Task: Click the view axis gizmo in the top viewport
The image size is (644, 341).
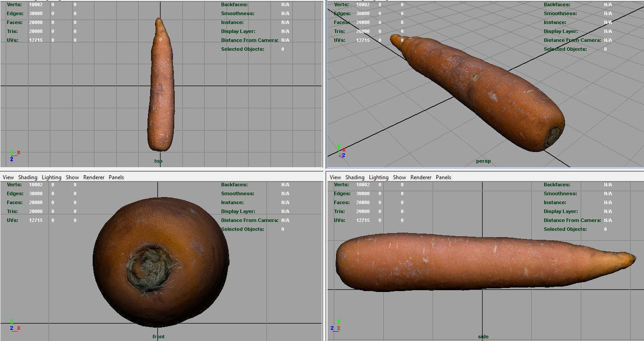Action: [x=14, y=154]
